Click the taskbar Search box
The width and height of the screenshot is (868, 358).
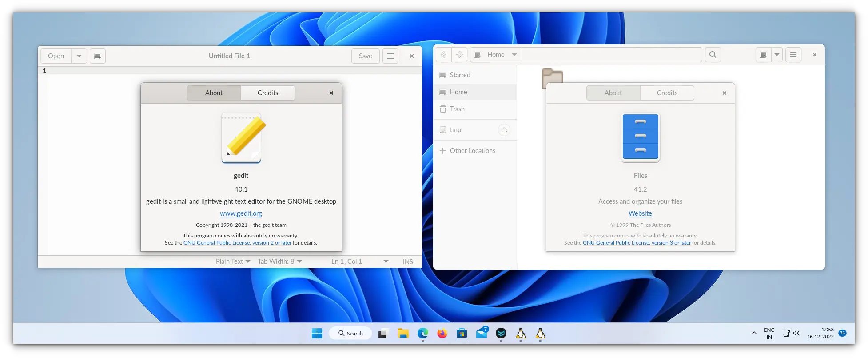click(x=350, y=333)
